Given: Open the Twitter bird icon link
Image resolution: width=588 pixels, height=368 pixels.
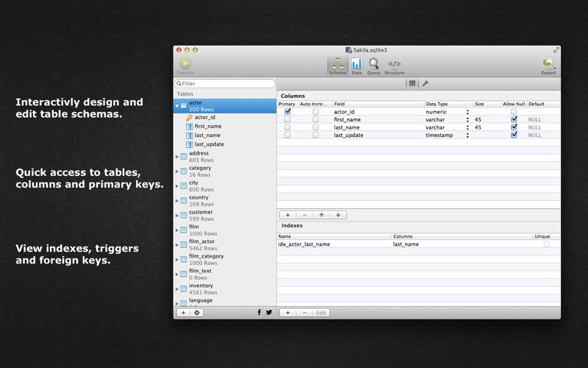Looking at the screenshot, I should 269,312.
